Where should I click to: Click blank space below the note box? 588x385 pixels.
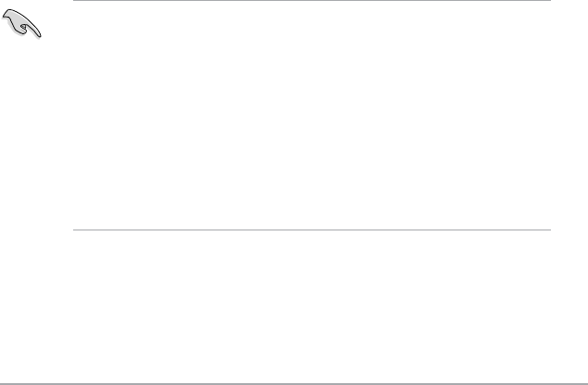click(x=311, y=305)
